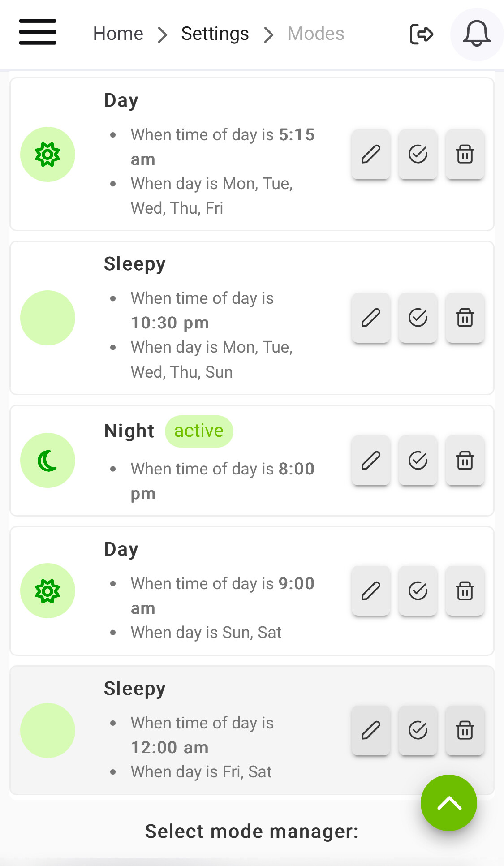Image resolution: width=504 pixels, height=866 pixels.
Task: Edit the 12:00 am Sleepy mode
Action: click(x=371, y=731)
